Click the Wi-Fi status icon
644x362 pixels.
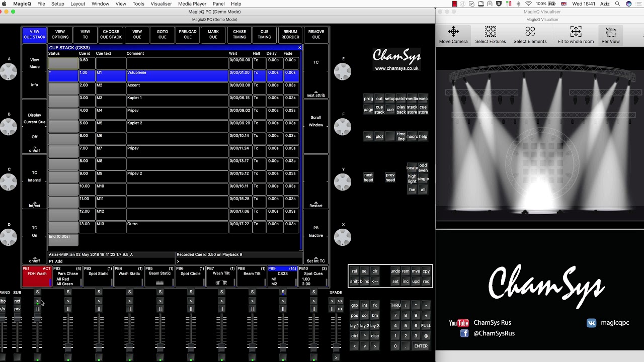coord(528,4)
